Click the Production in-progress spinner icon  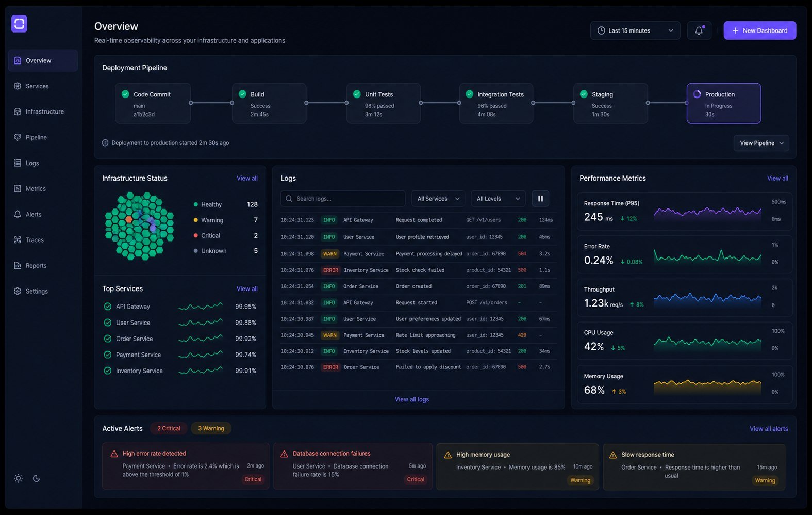(x=697, y=94)
